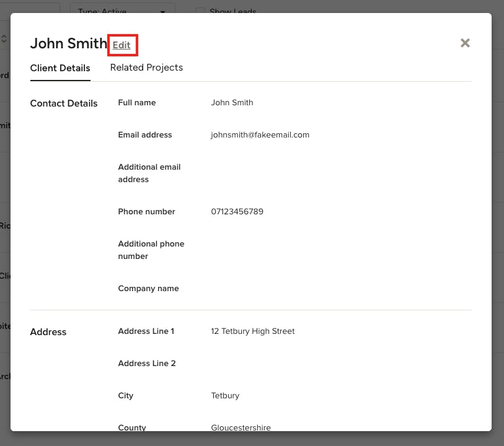Toggle the Show Leads checkbox
The image size is (504, 446).
coord(200,11)
